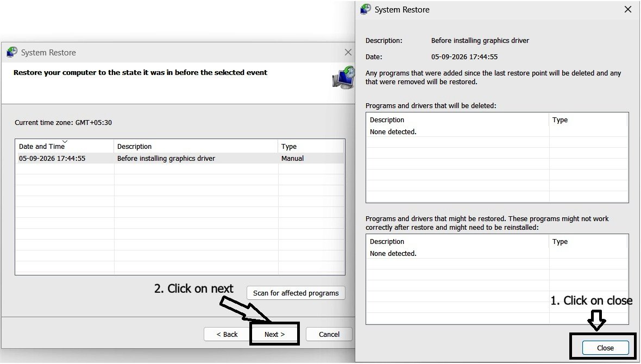Click the Description column header in the restore points list
This screenshot has width=641, height=364.
point(196,146)
